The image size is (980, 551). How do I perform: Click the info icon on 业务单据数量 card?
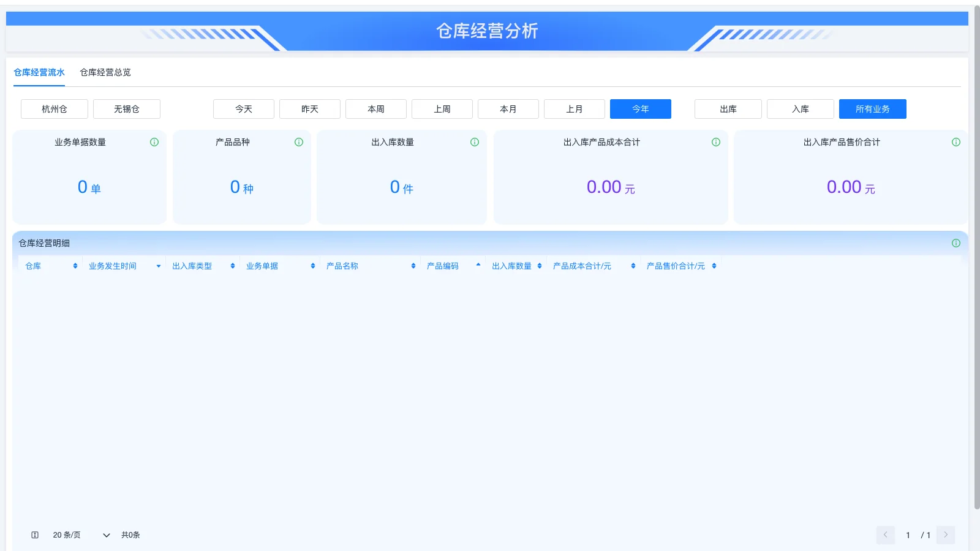154,142
